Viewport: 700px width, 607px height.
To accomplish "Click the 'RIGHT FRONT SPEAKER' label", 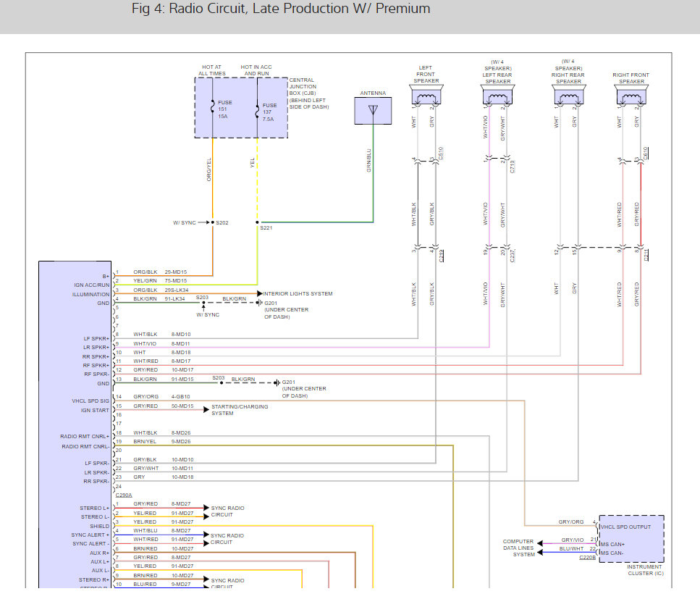I will pyautogui.click(x=631, y=78).
